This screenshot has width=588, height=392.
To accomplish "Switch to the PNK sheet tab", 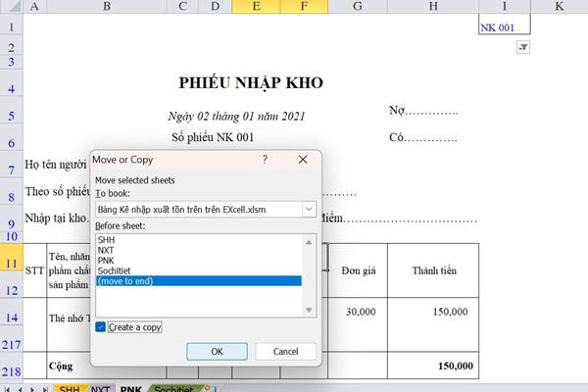I will point(131,389).
